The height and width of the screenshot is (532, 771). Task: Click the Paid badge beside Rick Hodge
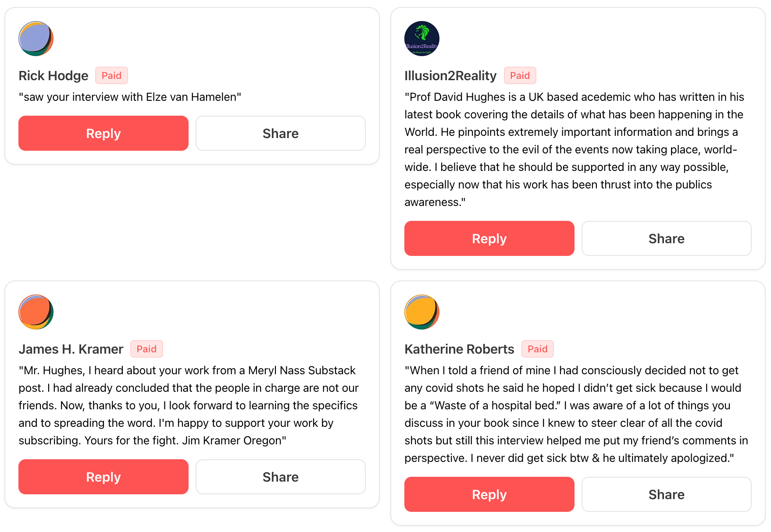click(111, 75)
